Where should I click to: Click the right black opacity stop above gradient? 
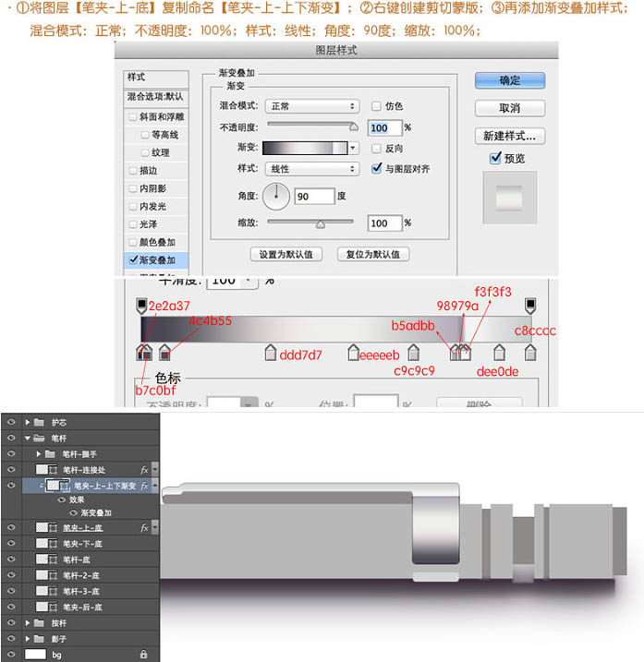[530, 306]
